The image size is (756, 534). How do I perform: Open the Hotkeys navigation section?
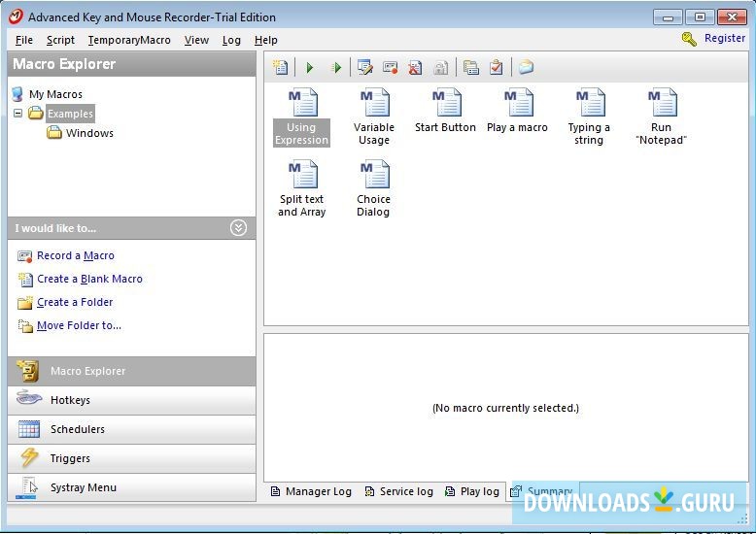tap(131, 400)
